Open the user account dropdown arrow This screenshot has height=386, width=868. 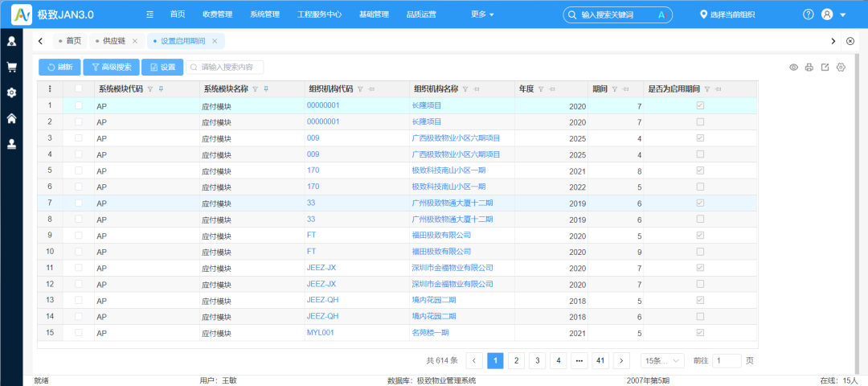tap(843, 15)
